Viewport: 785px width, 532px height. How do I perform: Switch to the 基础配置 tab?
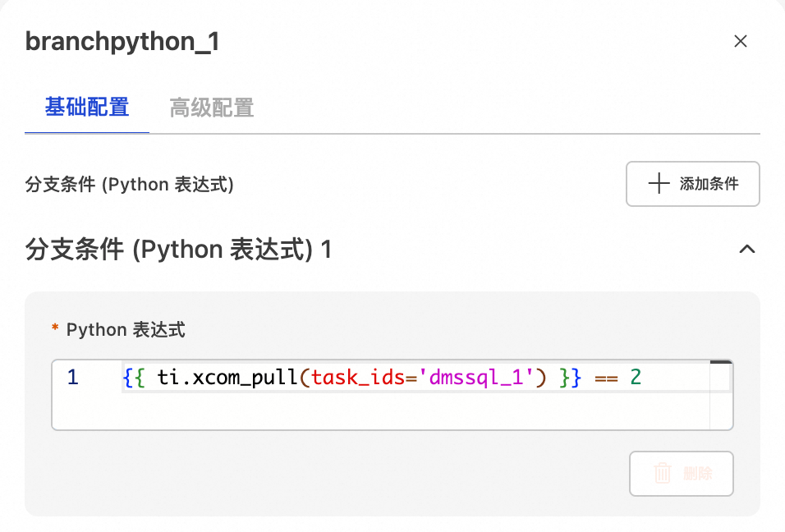tap(87, 108)
